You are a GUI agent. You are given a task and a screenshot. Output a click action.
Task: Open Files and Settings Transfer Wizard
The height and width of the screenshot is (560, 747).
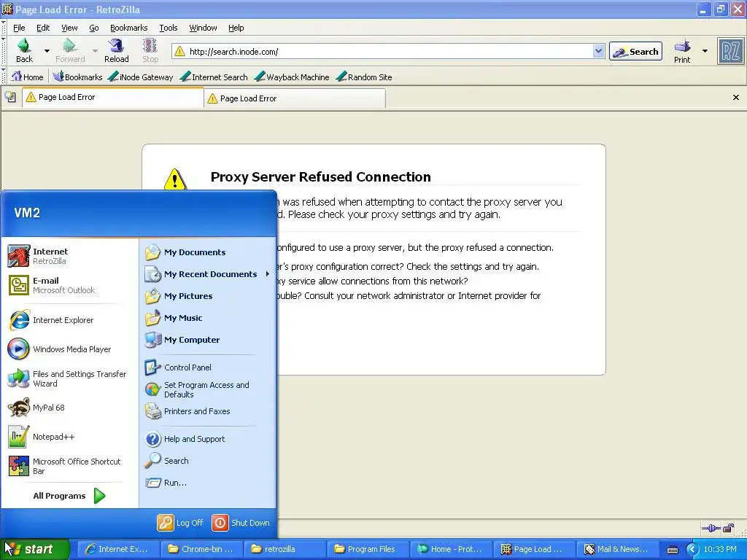[x=69, y=378]
